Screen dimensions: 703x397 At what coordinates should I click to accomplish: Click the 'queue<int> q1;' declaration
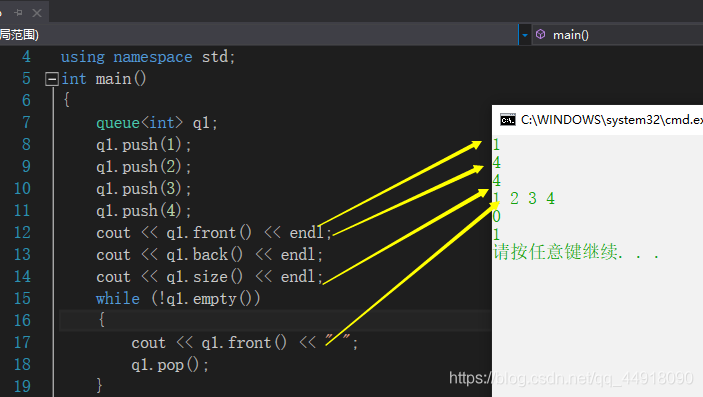click(157, 123)
